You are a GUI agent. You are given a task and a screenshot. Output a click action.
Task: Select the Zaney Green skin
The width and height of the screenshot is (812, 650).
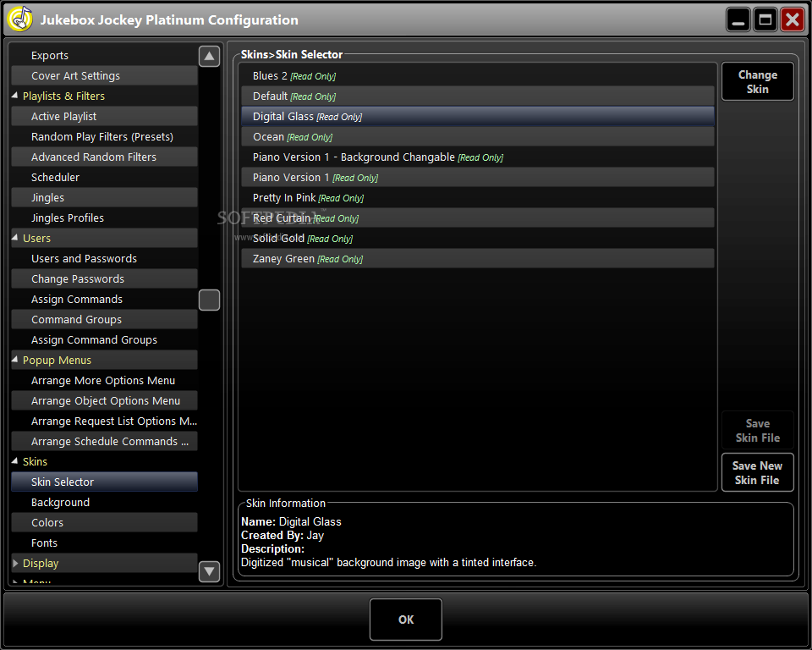click(x=477, y=259)
